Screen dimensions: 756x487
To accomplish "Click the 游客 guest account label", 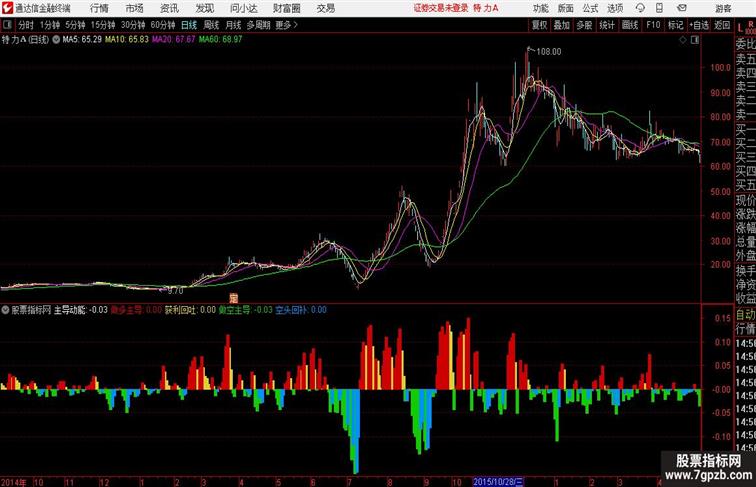I will tap(723, 8).
